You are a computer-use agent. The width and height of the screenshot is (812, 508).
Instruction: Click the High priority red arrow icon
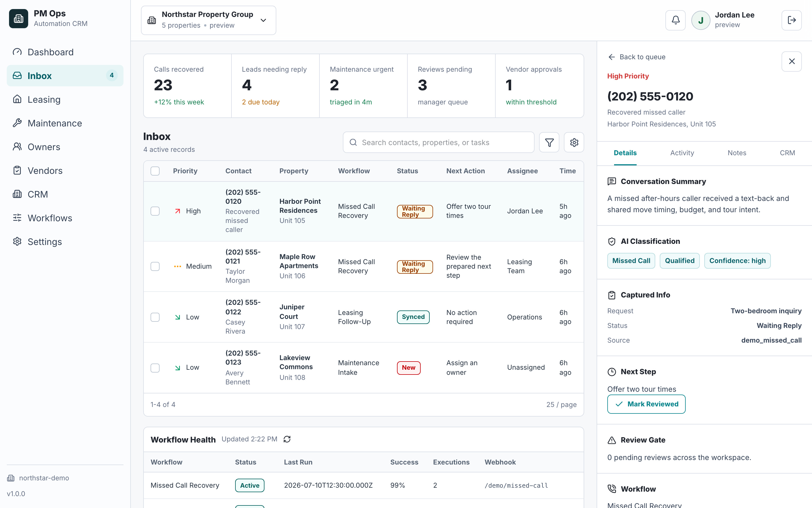pyautogui.click(x=178, y=211)
